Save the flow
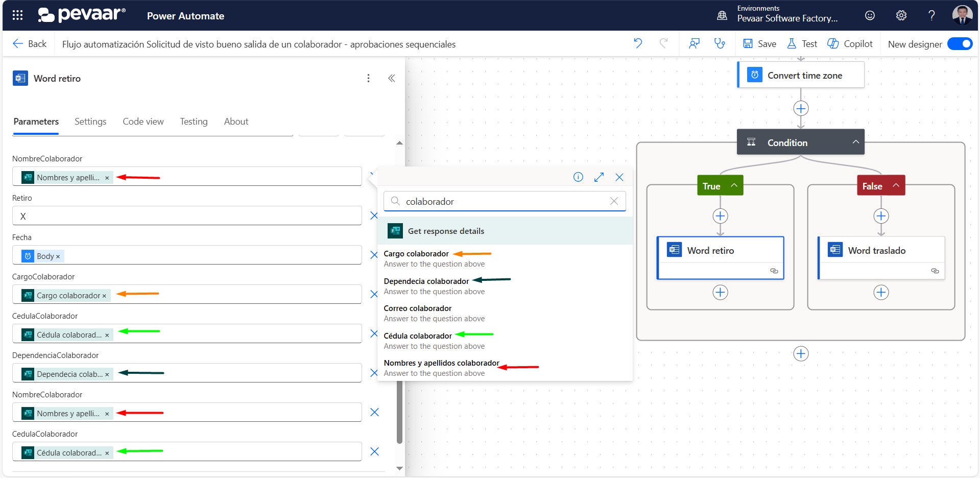The image size is (980, 478). (x=759, y=43)
